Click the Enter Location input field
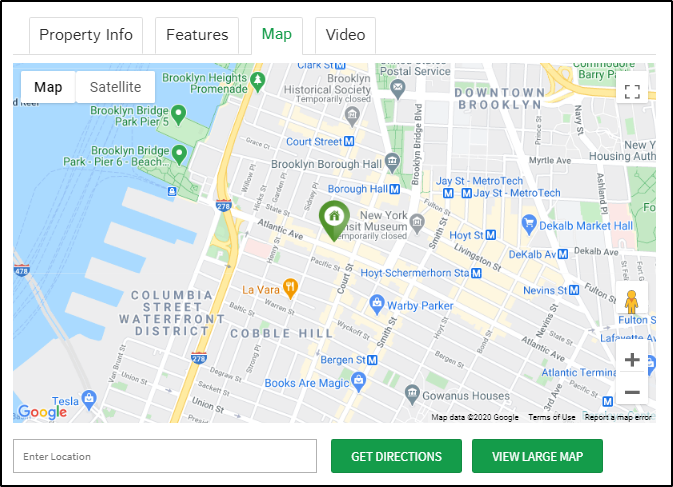The image size is (673, 487). (x=165, y=456)
